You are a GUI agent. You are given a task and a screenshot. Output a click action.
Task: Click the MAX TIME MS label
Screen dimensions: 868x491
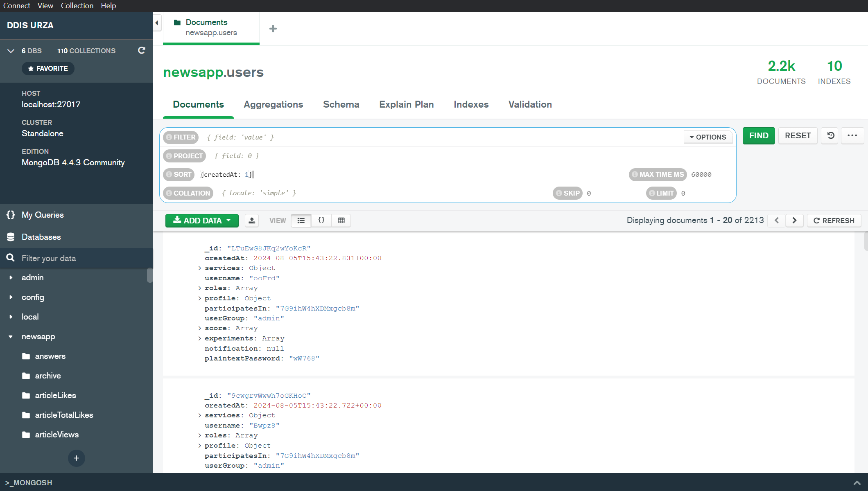[658, 174]
